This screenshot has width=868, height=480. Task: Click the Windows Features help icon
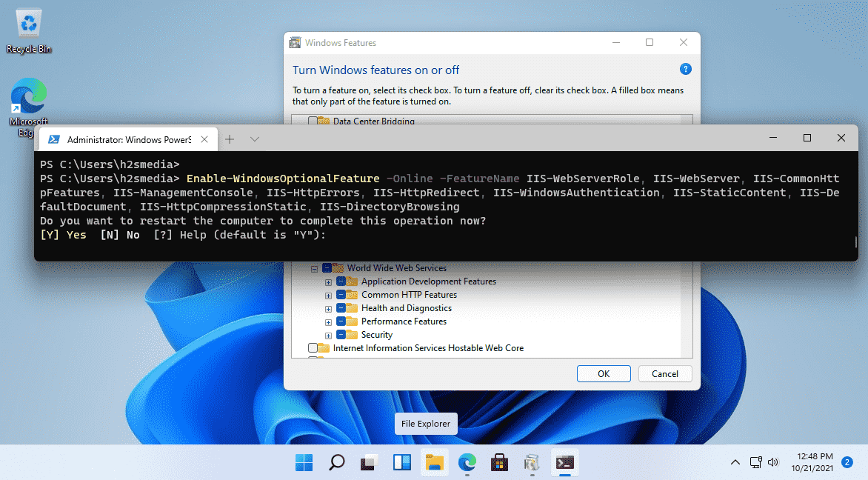(x=685, y=69)
